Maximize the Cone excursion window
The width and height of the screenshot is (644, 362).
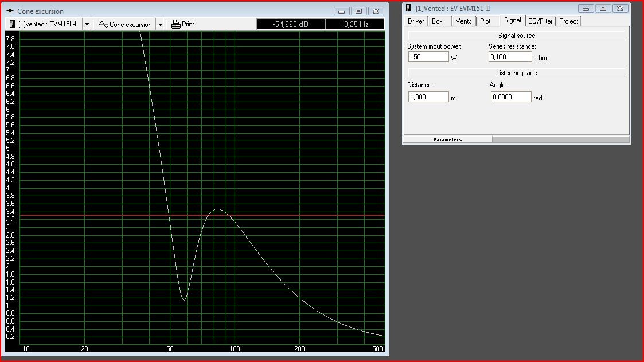[x=358, y=11]
